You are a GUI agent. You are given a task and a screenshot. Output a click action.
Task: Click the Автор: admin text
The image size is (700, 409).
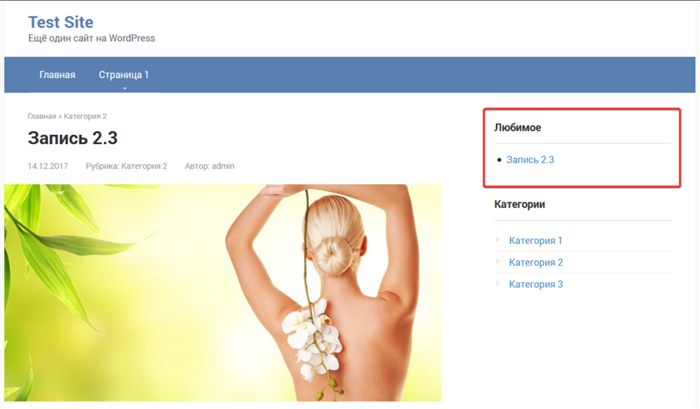click(x=209, y=166)
